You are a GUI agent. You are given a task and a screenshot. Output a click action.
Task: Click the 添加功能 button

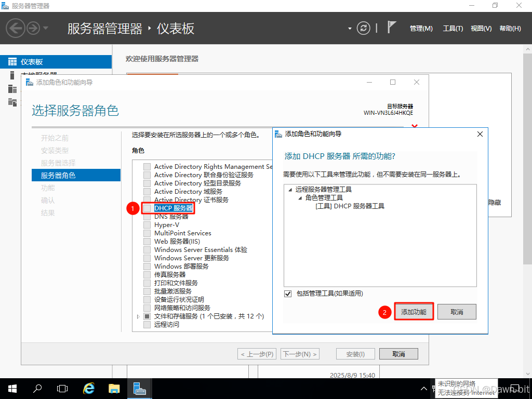414,312
